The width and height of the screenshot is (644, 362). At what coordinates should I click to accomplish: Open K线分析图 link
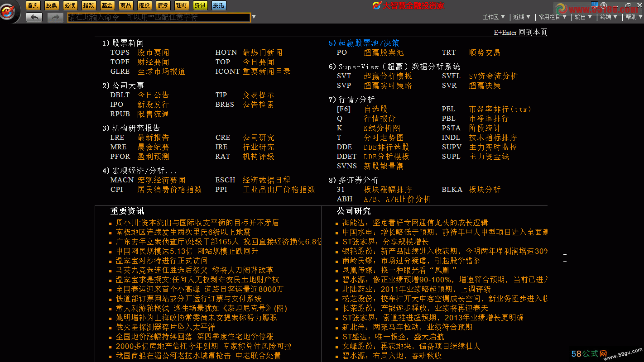[x=382, y=128]
